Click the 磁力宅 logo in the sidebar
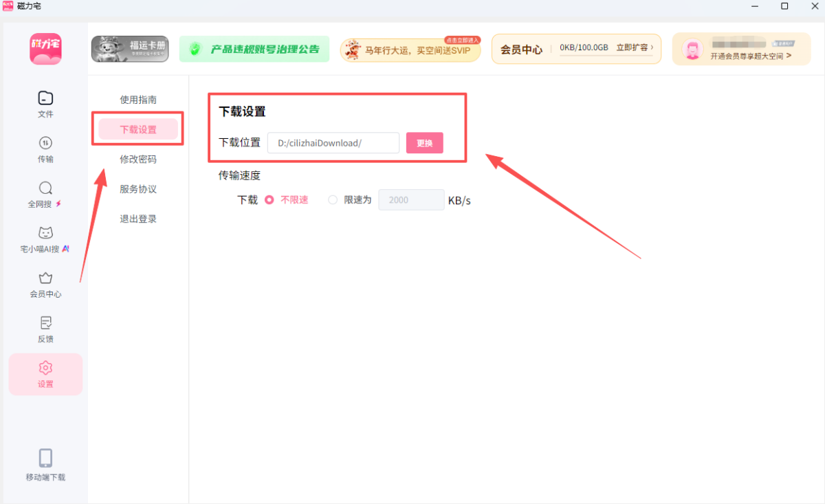 (45, 49)
